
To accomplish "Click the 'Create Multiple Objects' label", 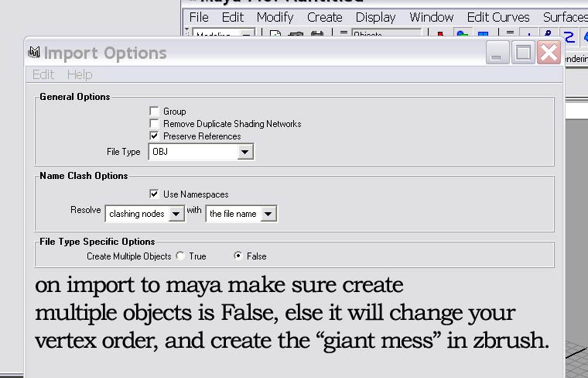I will pos(129,256).
